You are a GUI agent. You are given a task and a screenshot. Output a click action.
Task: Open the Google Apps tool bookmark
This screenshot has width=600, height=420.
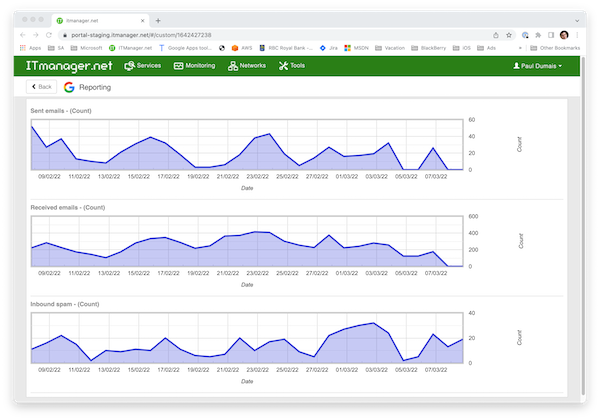185,48
